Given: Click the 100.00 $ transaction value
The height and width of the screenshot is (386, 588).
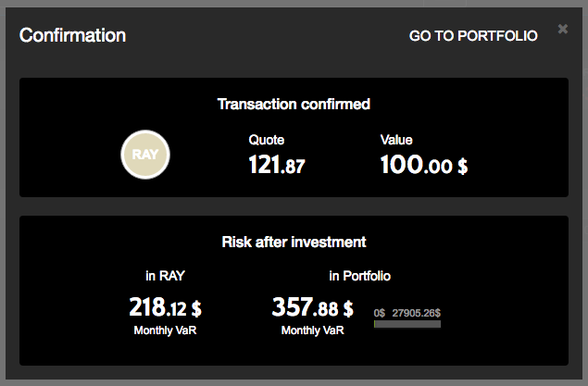Looking at the screenshot, I should tap(423, 166).
